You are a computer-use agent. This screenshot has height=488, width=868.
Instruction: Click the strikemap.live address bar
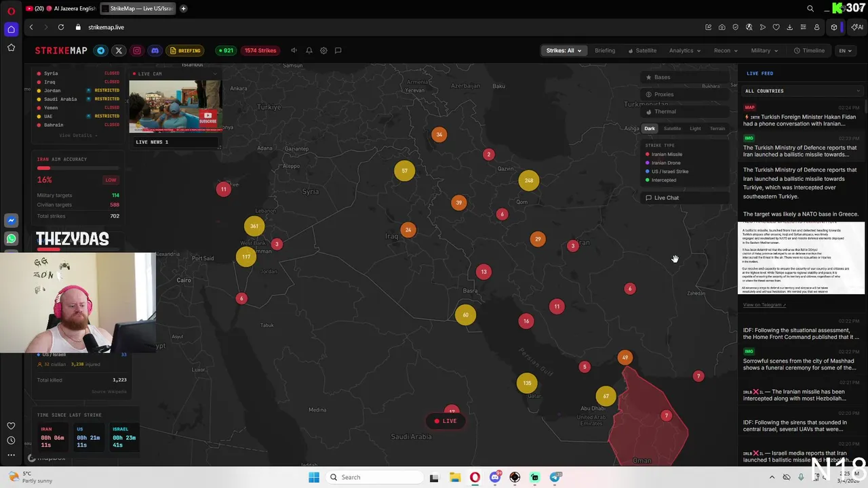(106, 27)
